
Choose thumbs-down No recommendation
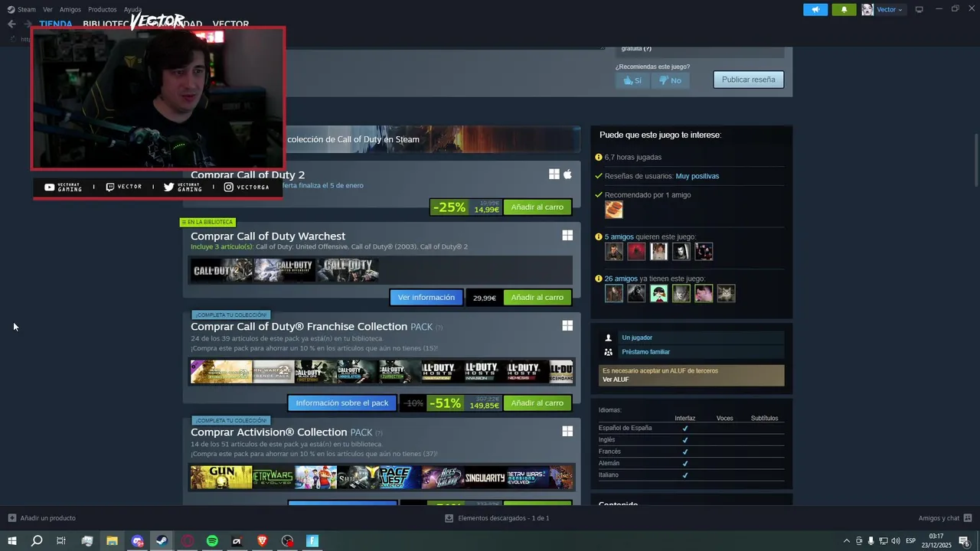670,80
